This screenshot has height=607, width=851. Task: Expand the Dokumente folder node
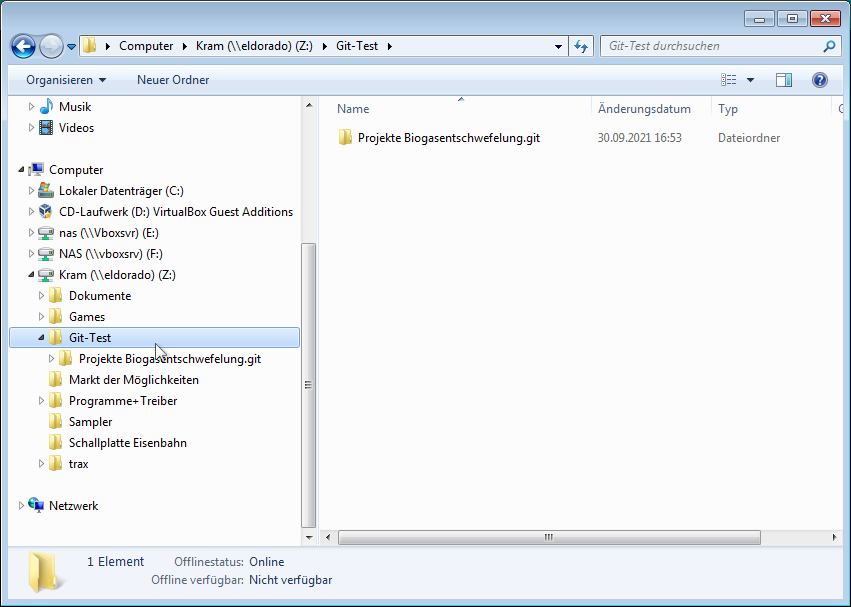point(41,296)
